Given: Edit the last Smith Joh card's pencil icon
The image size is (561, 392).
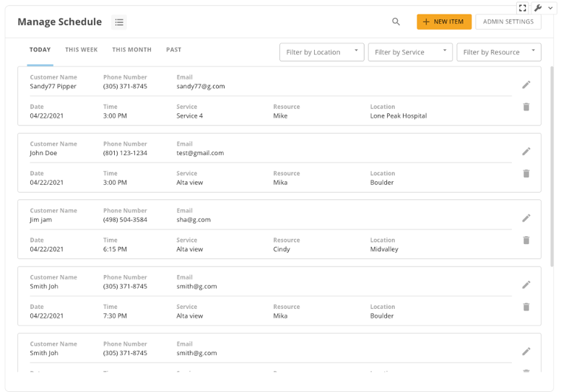Looking at the screenshot, I should (526, 352).
